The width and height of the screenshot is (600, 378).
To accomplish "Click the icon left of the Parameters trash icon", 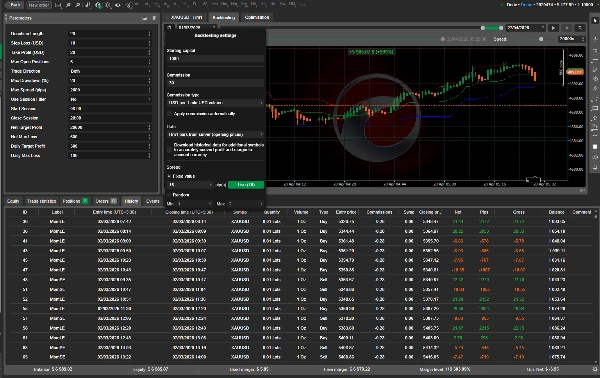I will click(144, 18).
